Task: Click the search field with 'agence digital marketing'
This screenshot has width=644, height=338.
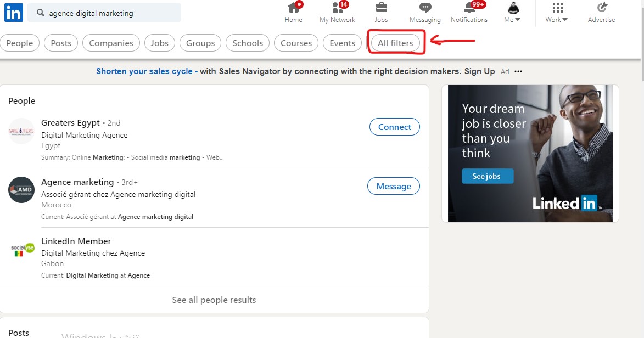Action: pyautogui.click(x=104, y=13)
